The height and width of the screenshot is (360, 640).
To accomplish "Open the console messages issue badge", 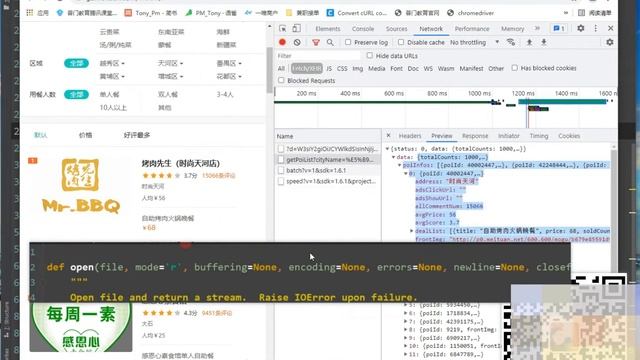I will pyautogui.click(x=559, y=29).
